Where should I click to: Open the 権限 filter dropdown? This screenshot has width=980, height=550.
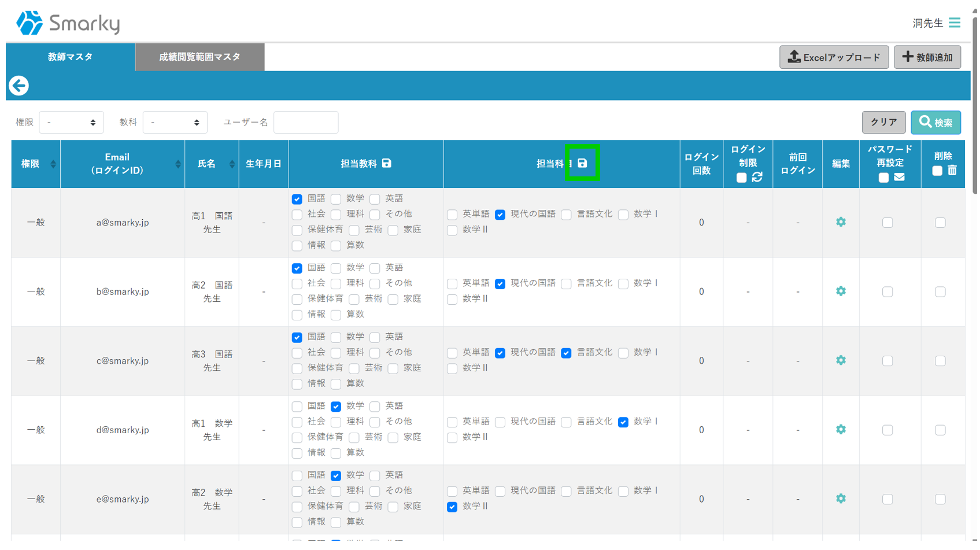pyautogui.click(x=71, y=123)
